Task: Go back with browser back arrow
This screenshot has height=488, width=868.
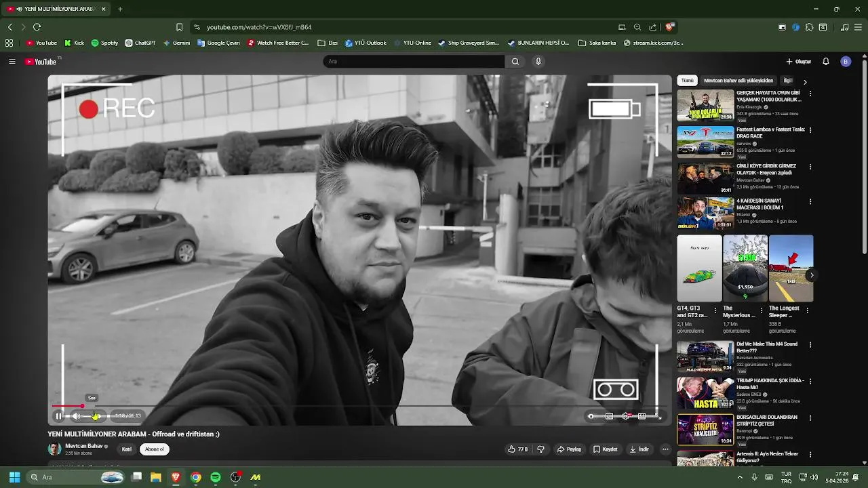Action: [9, 27]
